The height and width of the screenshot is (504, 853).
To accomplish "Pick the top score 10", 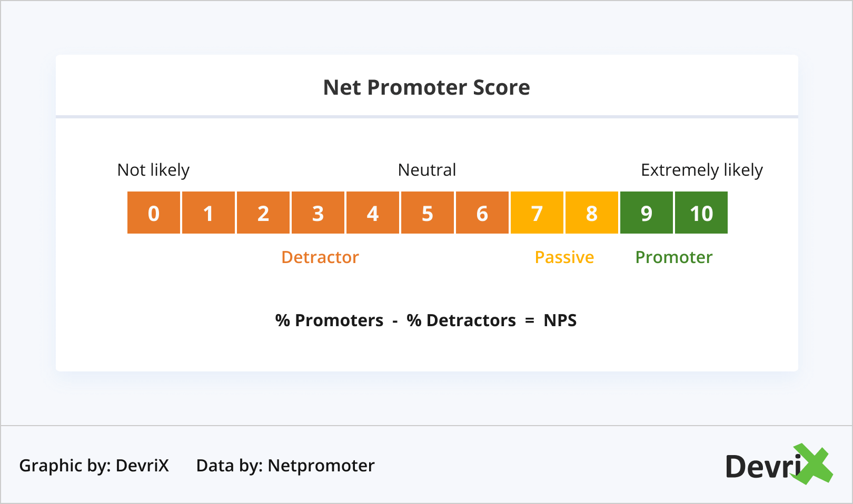I will [701, 213].
